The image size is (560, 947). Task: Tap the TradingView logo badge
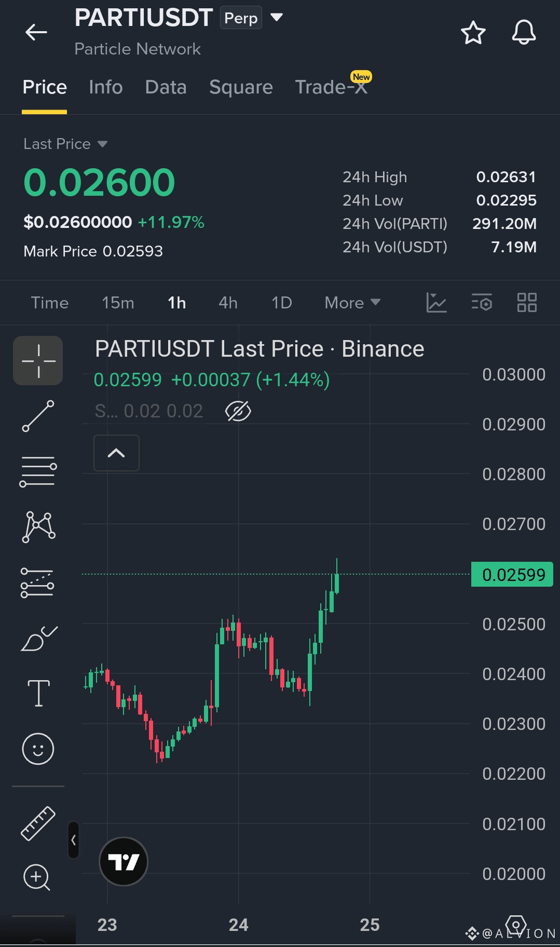pyautogui.click(x=124, y=861)
